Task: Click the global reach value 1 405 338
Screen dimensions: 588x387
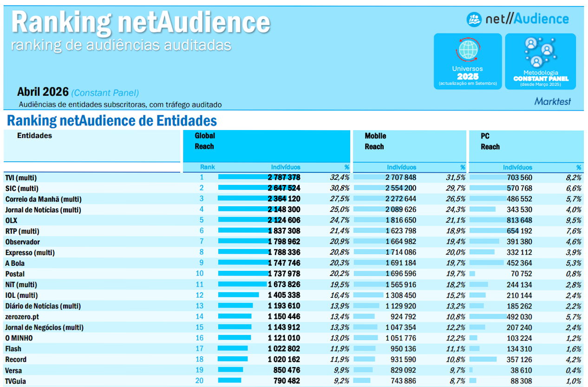Action: coord(284,295)
